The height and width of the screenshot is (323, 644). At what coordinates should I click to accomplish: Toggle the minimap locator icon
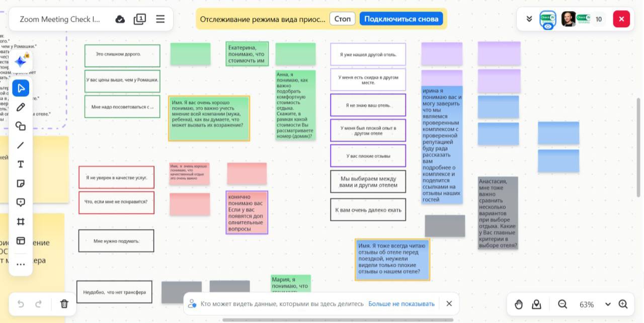[x=537, y=304]
